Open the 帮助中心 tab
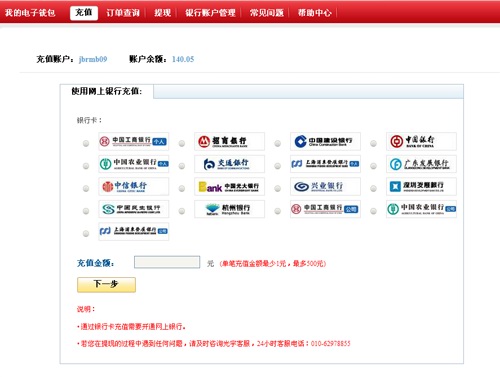This screenshot has width=500, height=377. point(315,13)
